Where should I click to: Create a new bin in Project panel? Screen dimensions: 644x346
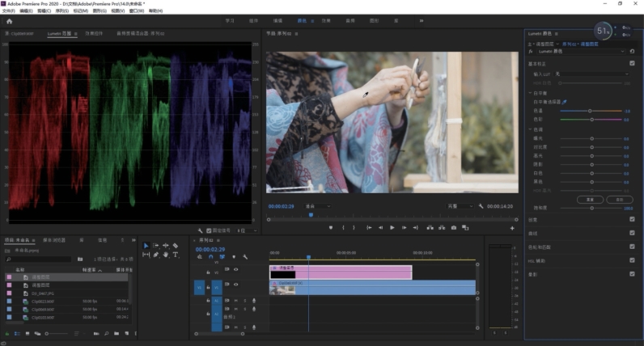tap(117, 334)
